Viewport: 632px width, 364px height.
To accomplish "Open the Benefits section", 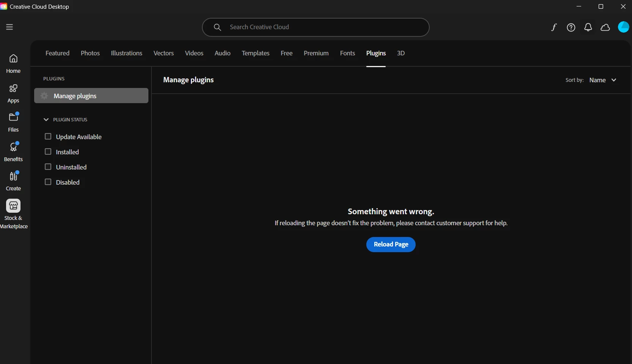I will (13, 152).
